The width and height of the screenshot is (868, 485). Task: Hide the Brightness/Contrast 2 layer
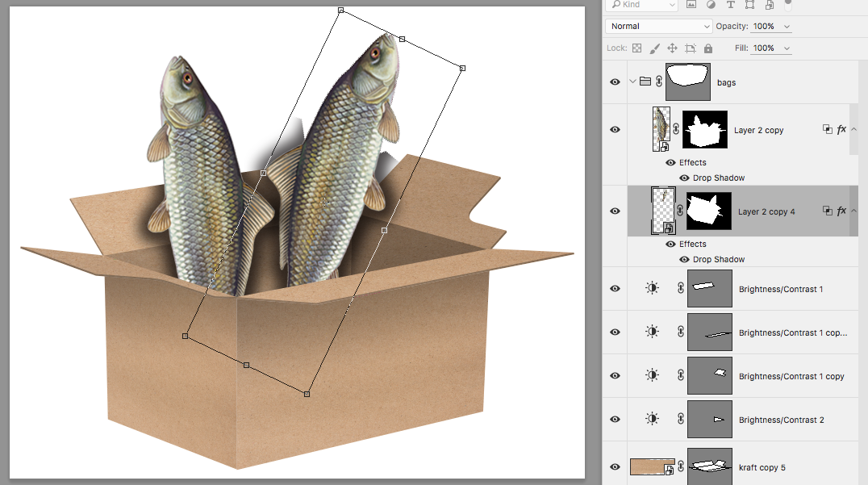pyautogui.click(x=615, y=419)
